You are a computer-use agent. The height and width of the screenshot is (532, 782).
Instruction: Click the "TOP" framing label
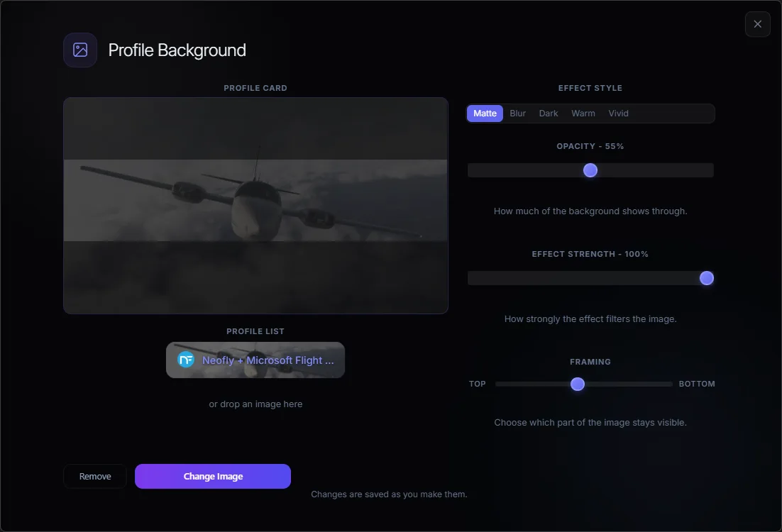[478, 384]
